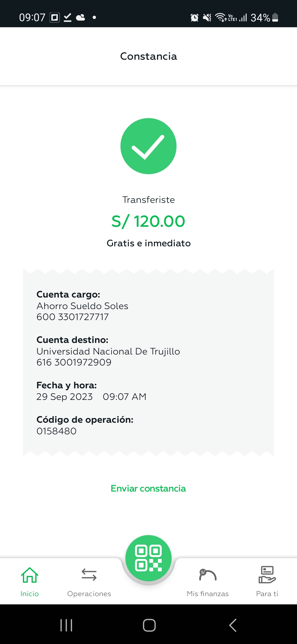Image resolution: width=297 pixels, height=644 pixels.
Task: Tap the muted sound status icon
Action: (207, 18)
